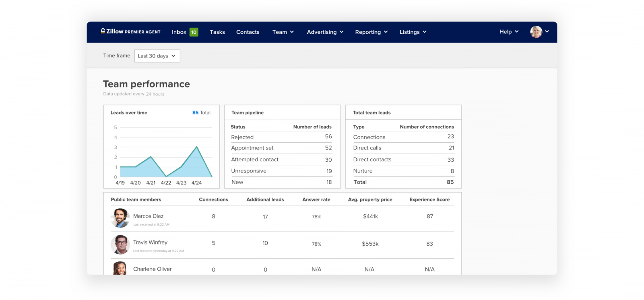This screenshot has height=300, width=644.
Task: Click the 4/24 peak on leads chart
Action: [197, 147]
